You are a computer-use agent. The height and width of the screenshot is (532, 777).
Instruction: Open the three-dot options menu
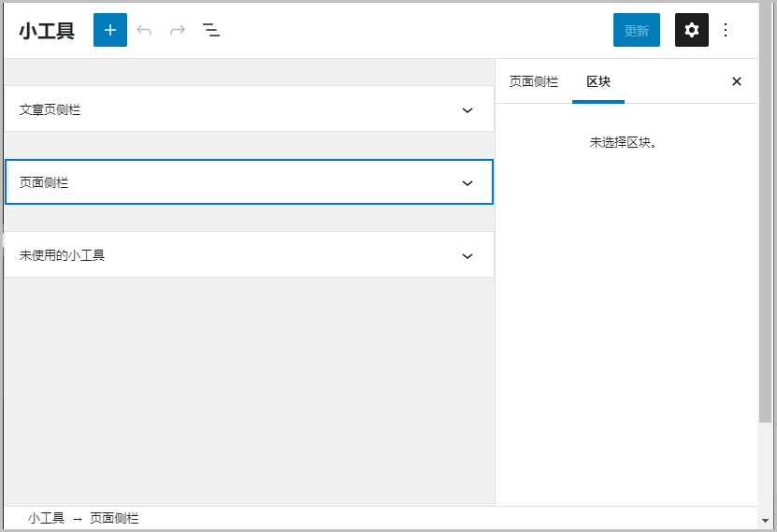(726, 30)
